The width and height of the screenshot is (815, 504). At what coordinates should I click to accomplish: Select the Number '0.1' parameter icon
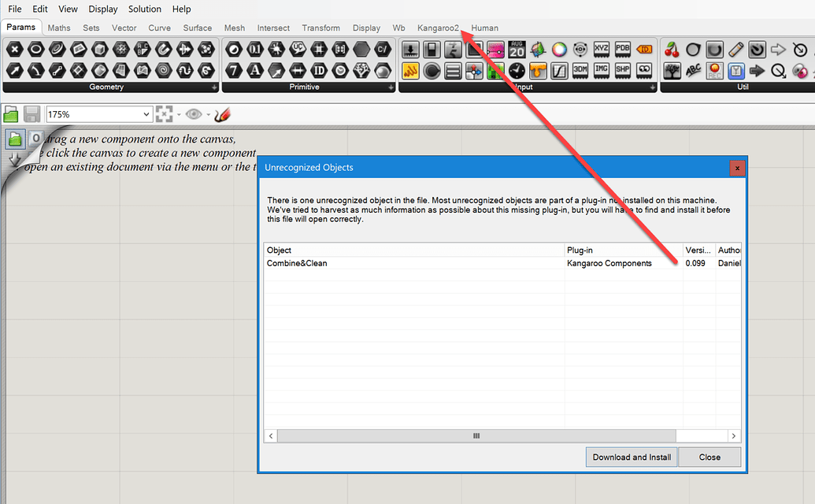255,50
